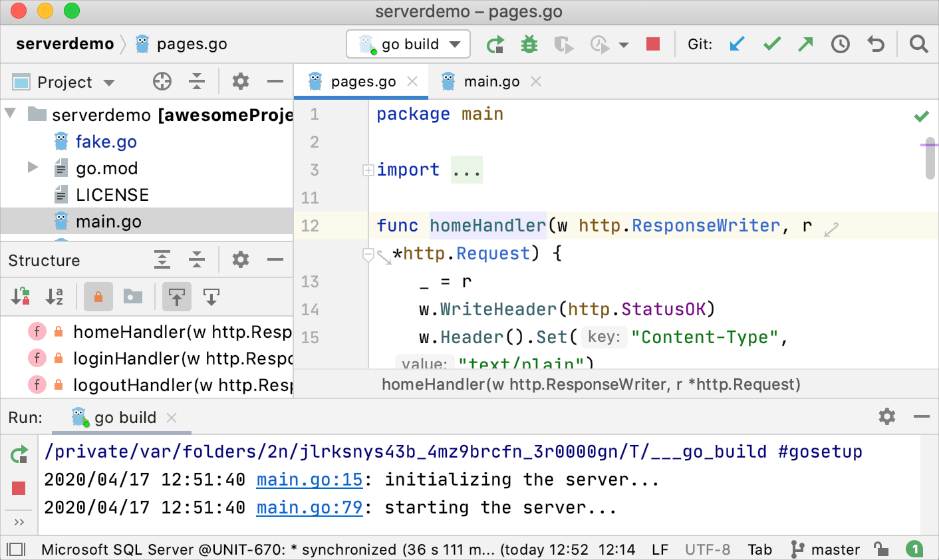Expand the go.mod tree node

(33, 168)
